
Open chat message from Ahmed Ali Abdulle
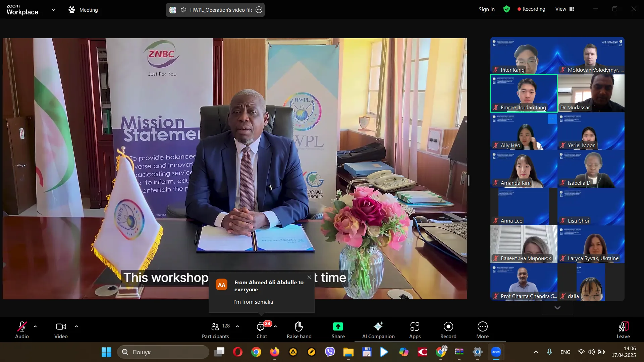pos(262,292)
